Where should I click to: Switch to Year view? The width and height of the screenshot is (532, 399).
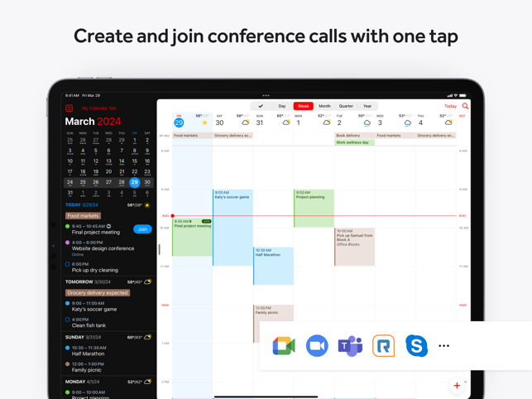point(367,106)
